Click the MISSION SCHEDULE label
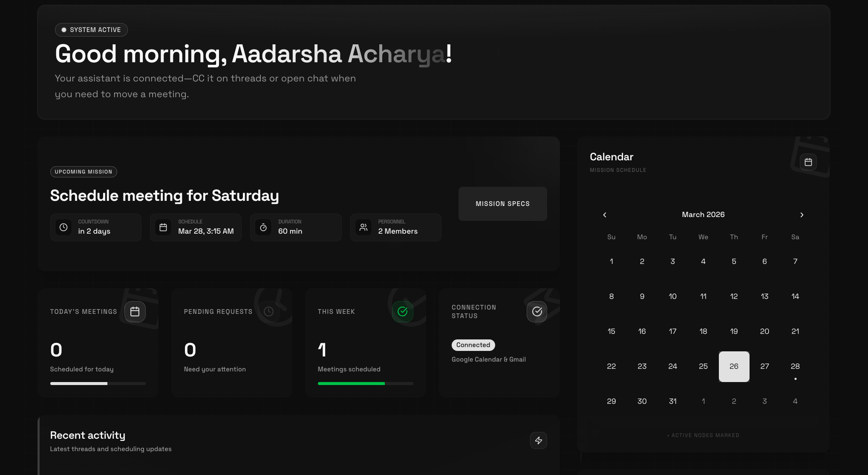Screen dimensions: 868x475 pos(618,170)
